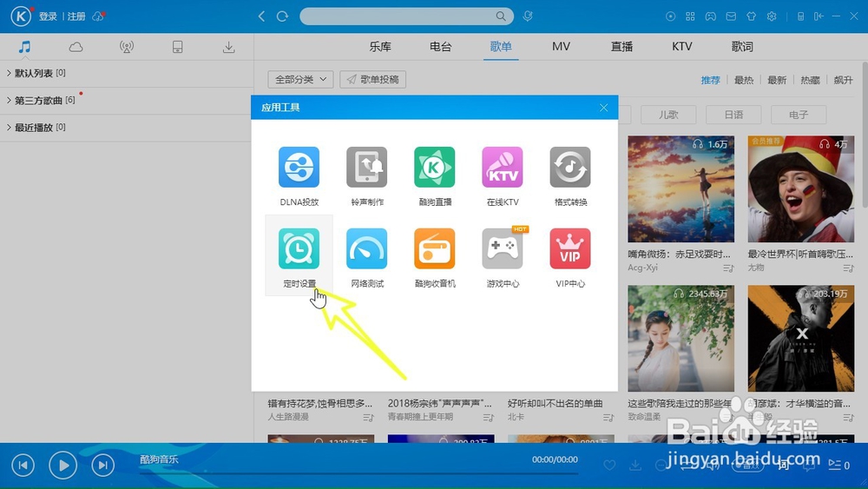Go back with the left arrow

tap(261, 16)
